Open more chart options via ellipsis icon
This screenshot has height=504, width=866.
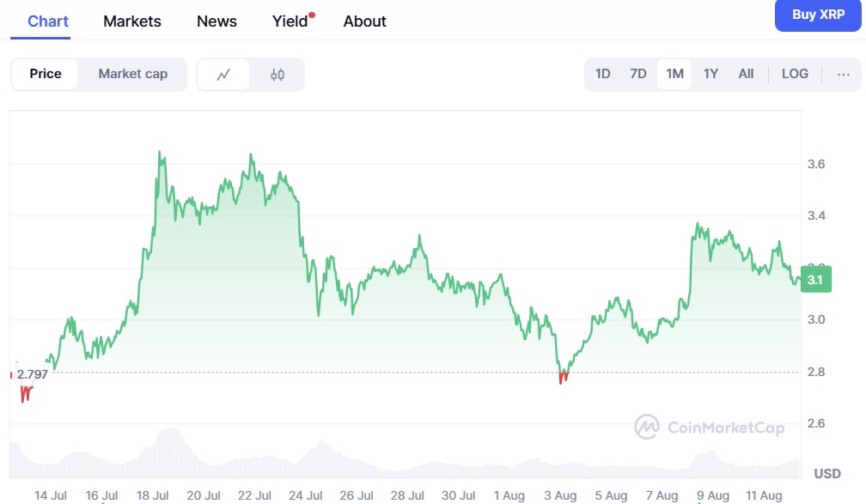point(843,75)
